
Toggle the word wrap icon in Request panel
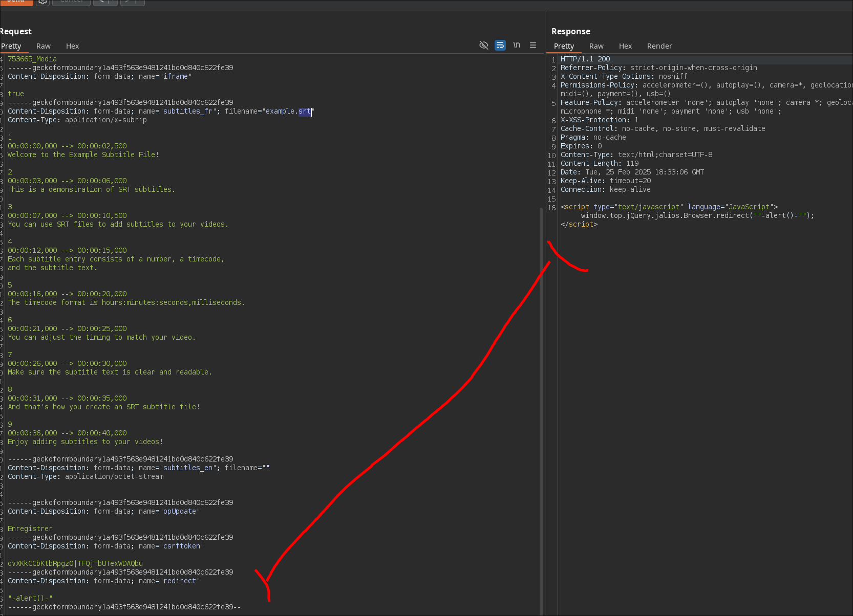click(x=500, y=46)
